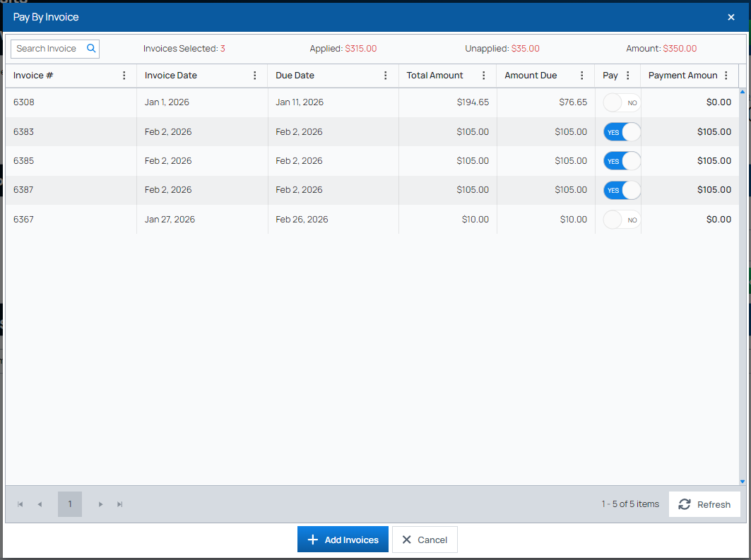This screenshot has height=560, width=751.
Task: Enable Pay toggle for invoice 6367
Action: pyautogui.click(x=621, y=220)
